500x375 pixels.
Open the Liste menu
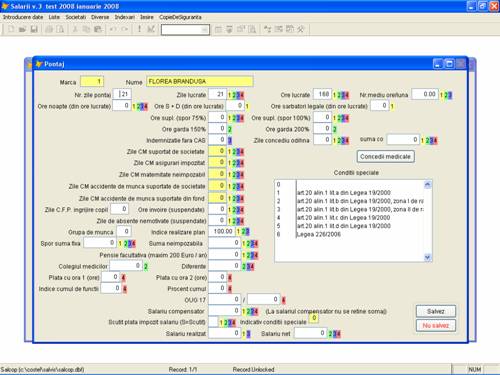54,17
